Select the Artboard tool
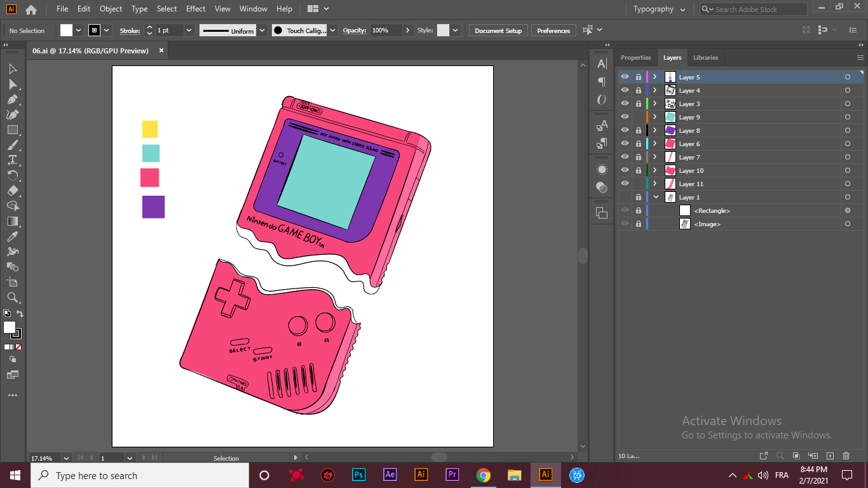The image size is (868, 488). click(13, 282)
